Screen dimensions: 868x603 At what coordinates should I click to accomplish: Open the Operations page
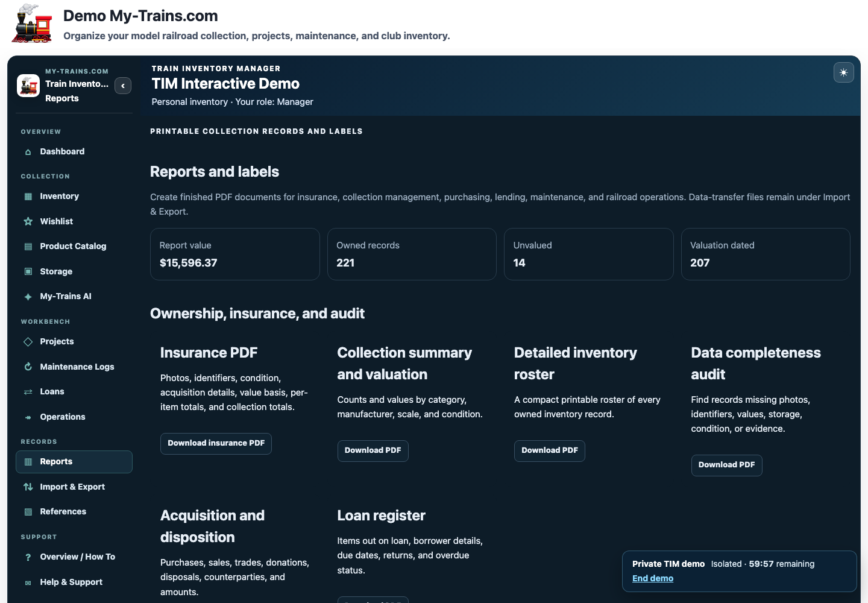[x=74, y=417]
